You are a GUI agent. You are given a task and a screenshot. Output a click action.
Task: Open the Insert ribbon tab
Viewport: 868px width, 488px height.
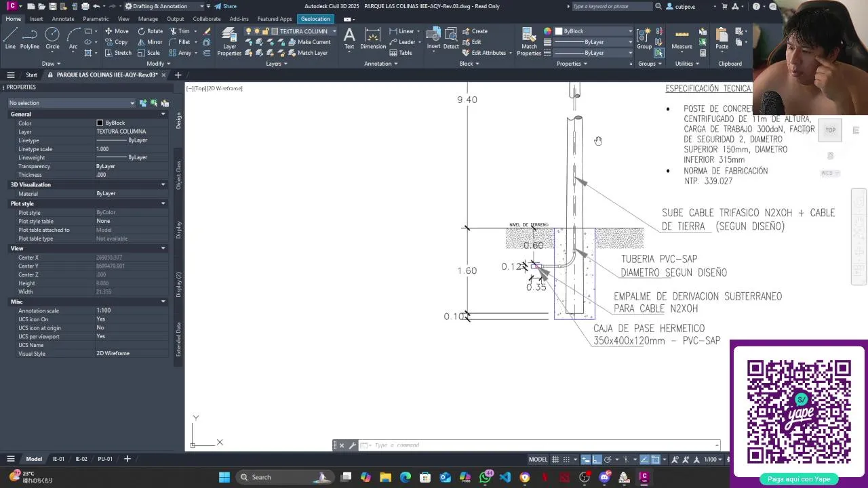tap(36, 19)
